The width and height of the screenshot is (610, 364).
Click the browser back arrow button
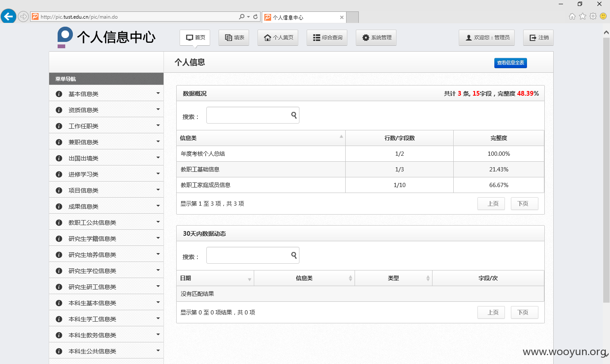[x=8, y=17]
